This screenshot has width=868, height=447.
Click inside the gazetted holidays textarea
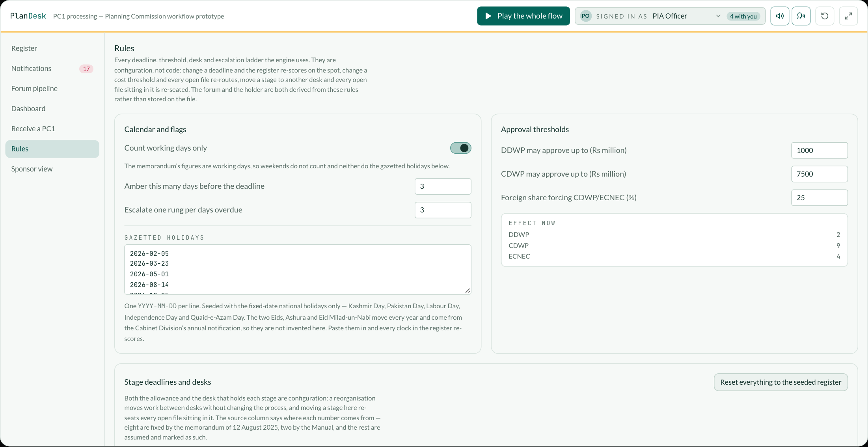click(298, 270)
